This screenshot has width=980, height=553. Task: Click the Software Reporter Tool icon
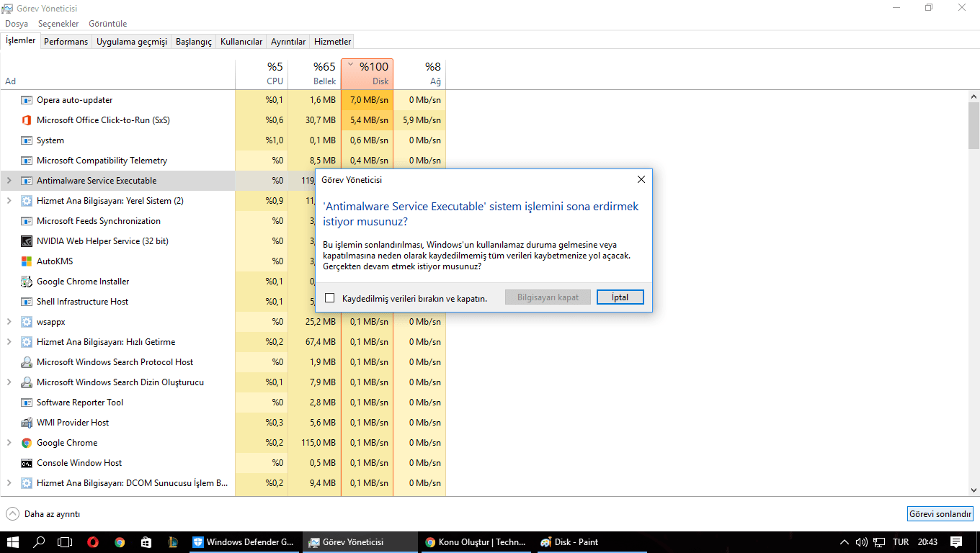point(27,403)
